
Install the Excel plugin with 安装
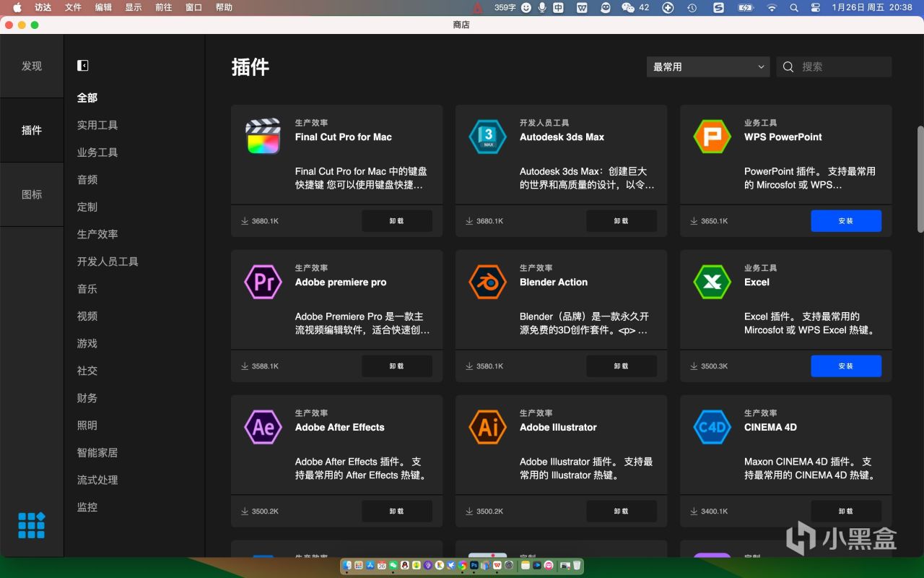[846, 366]
